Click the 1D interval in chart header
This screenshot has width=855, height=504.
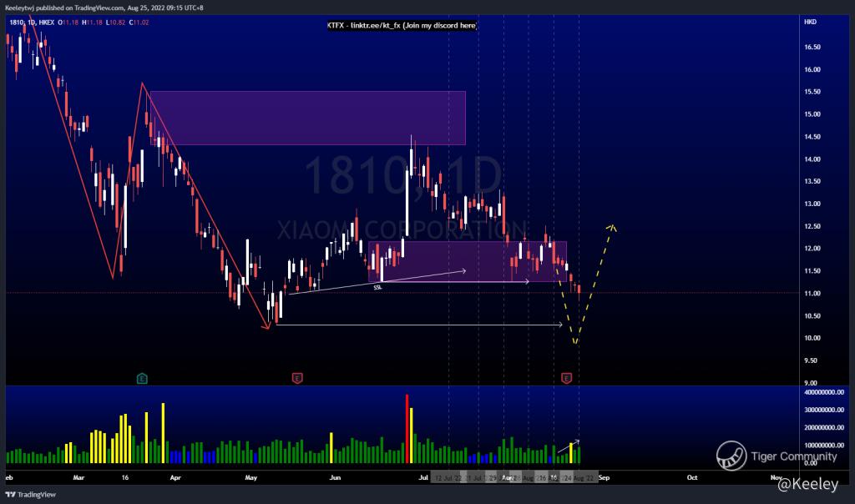(x=31, y=23)
